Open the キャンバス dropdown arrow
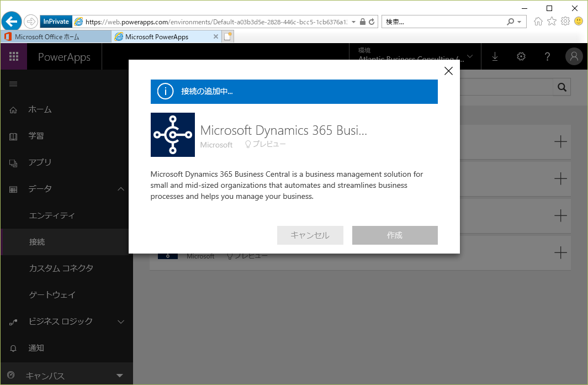The height and width of the screenshot is (385, 588). click(120, 375)
